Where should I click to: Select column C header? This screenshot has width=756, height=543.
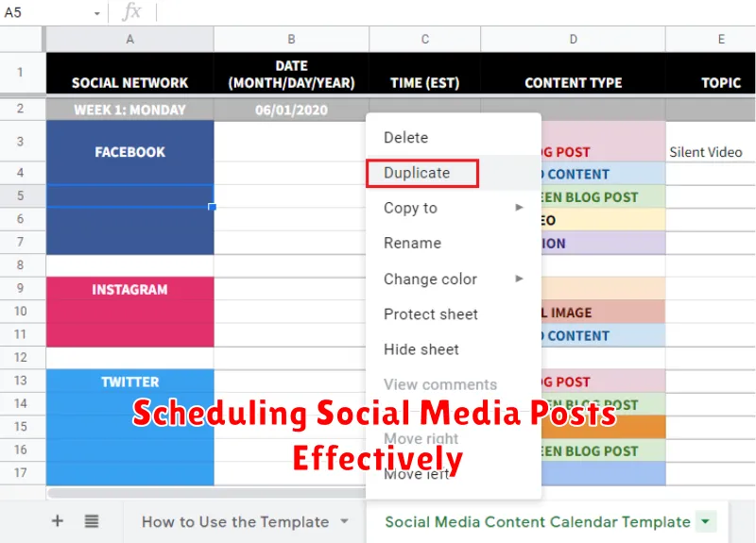tap(424, 39)
